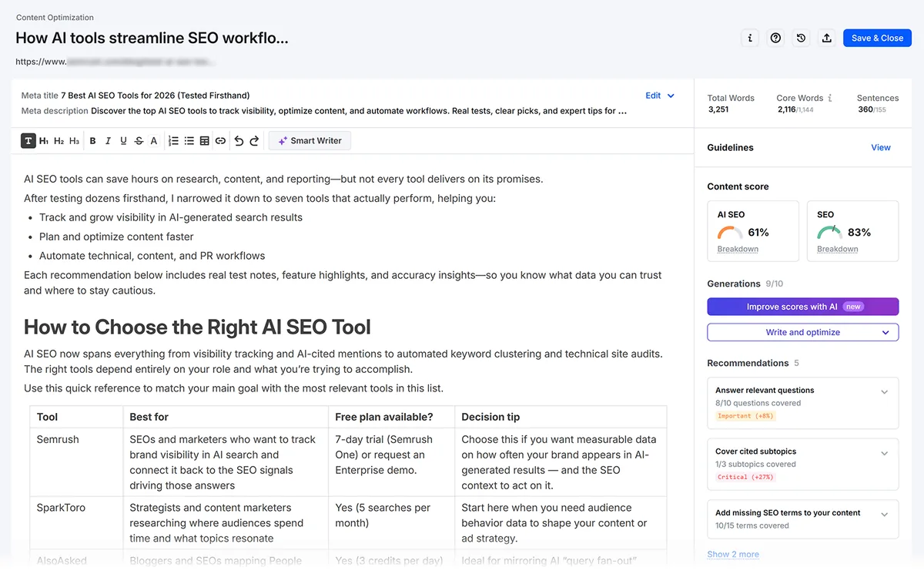Image resolution: width=924 pixels, height=574 pixels.
Task: Open the info icon in header
Action: click(750, 38)
